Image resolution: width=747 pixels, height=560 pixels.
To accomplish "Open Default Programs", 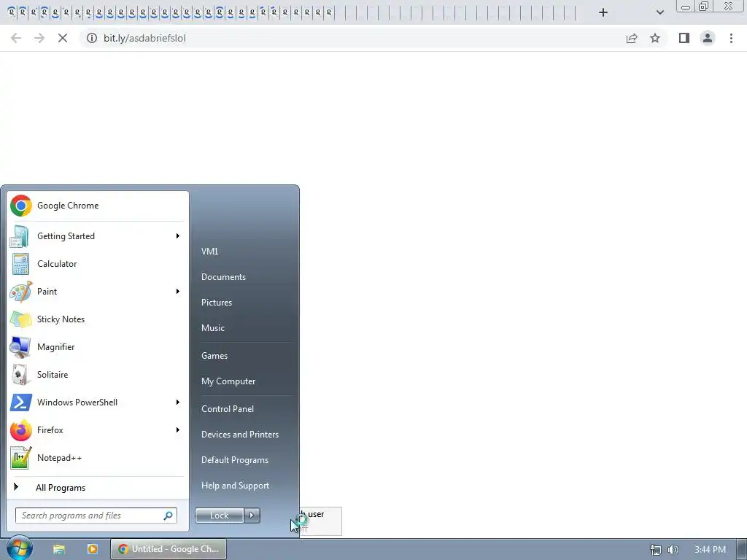I will click(235, 461).
